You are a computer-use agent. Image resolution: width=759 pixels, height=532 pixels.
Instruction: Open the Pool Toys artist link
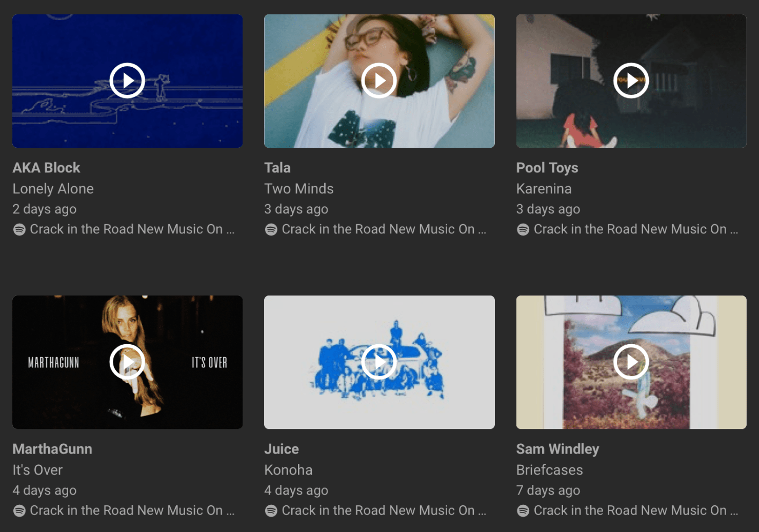(547, 168)
